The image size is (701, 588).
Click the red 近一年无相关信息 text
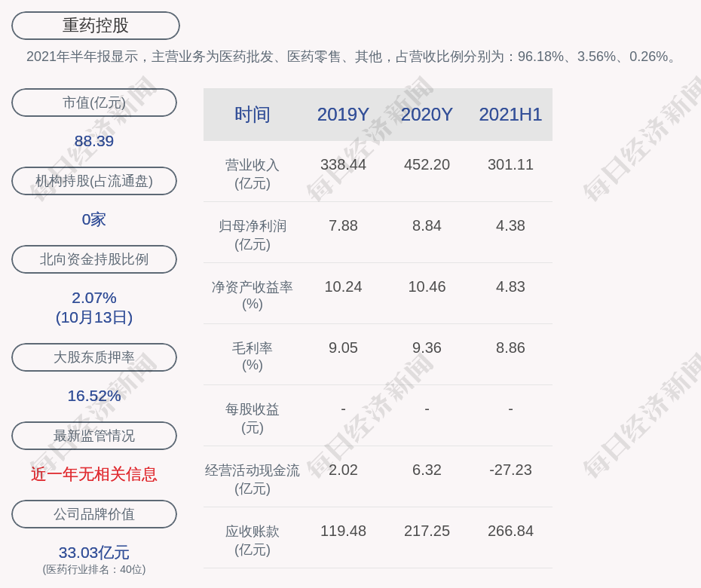[94, 474]
